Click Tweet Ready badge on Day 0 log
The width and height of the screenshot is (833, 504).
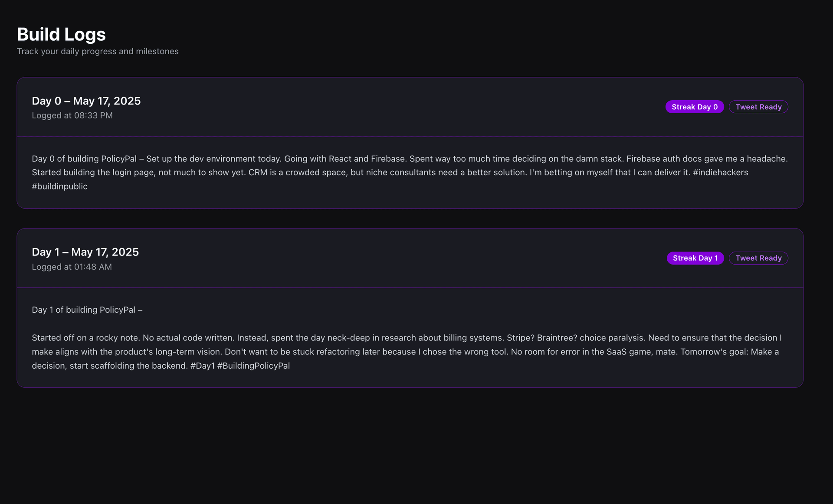coord(758,107)
